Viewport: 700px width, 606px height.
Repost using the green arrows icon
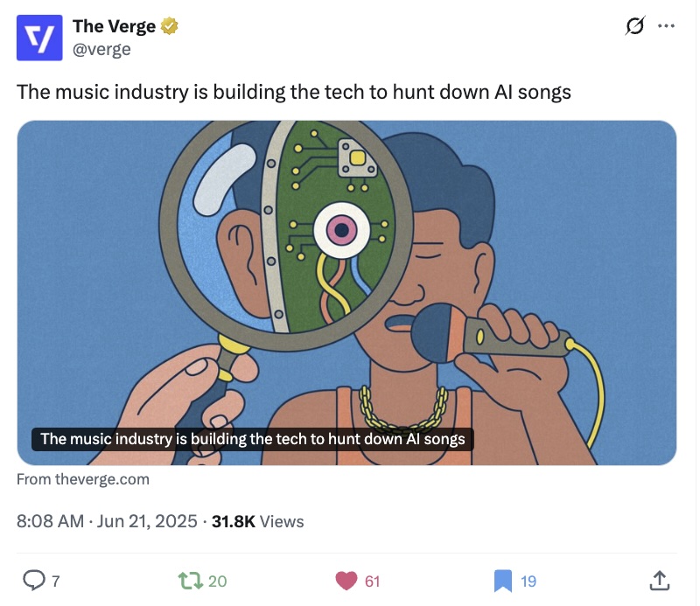191,581
